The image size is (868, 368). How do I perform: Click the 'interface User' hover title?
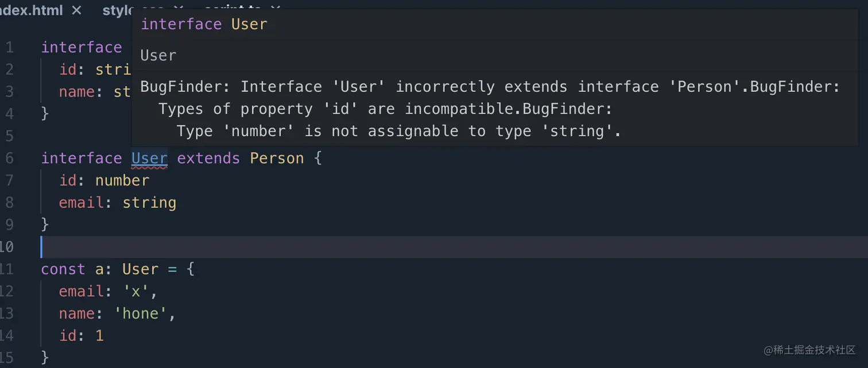click(x=204, y=24)
